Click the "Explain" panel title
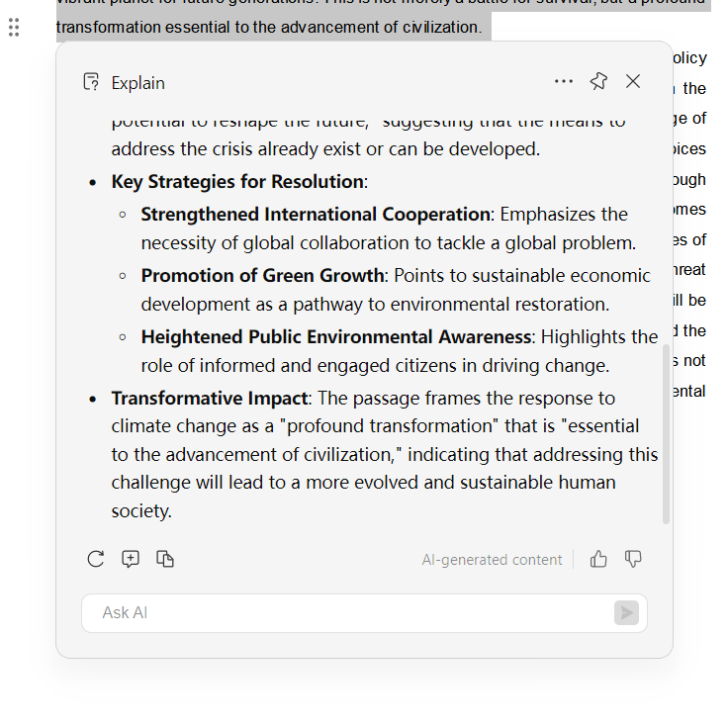The height and width of the screenshot is (728, 728). pos(137,83)
